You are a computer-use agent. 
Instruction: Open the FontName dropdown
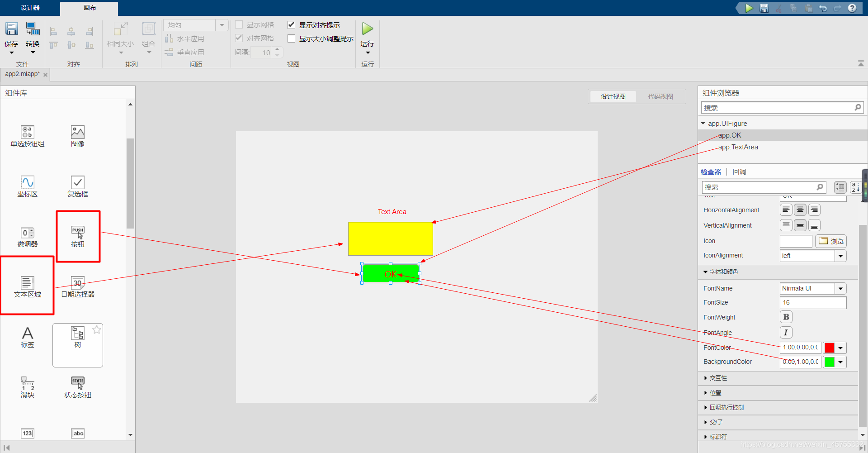coord(841,288)
